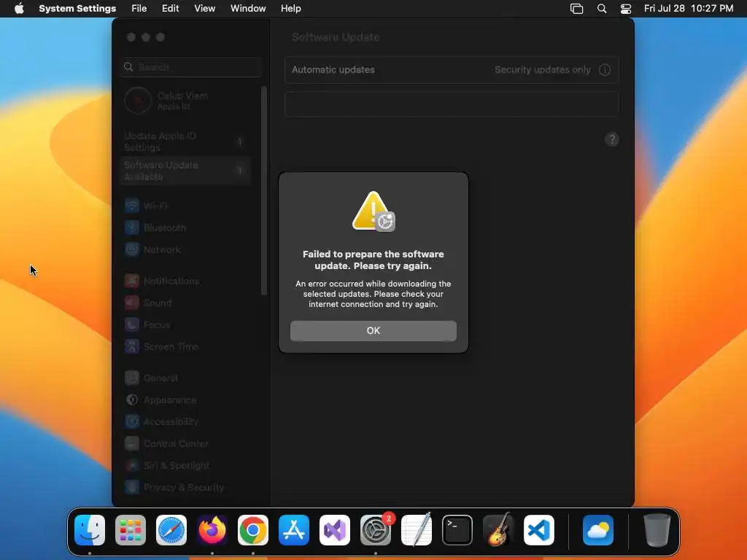Click the sidebar scrollbar
Image resolution: width=747 pixels, height=560 pixels.
(264, 190)
